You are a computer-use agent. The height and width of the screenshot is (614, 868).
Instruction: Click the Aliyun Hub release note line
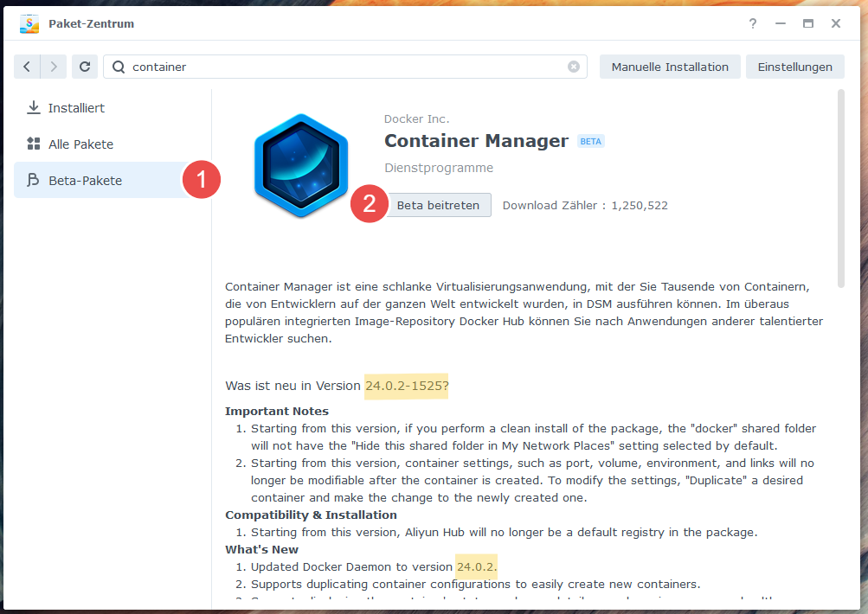[x=504, y=532]
